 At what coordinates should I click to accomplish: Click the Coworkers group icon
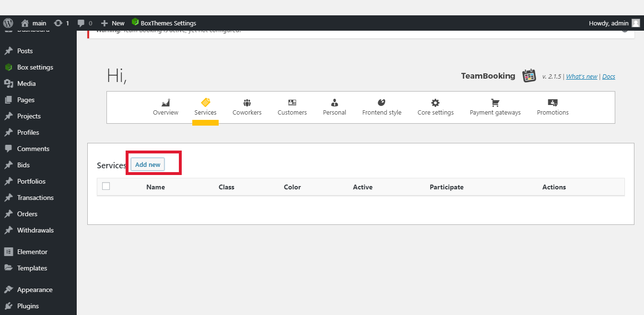point(247,103)
